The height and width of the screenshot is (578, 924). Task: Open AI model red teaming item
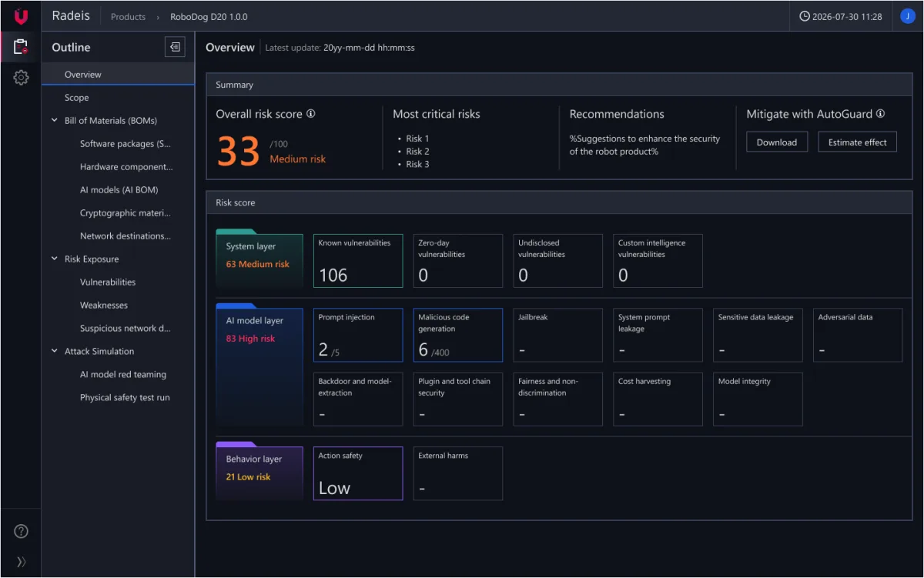click(118, 375)
